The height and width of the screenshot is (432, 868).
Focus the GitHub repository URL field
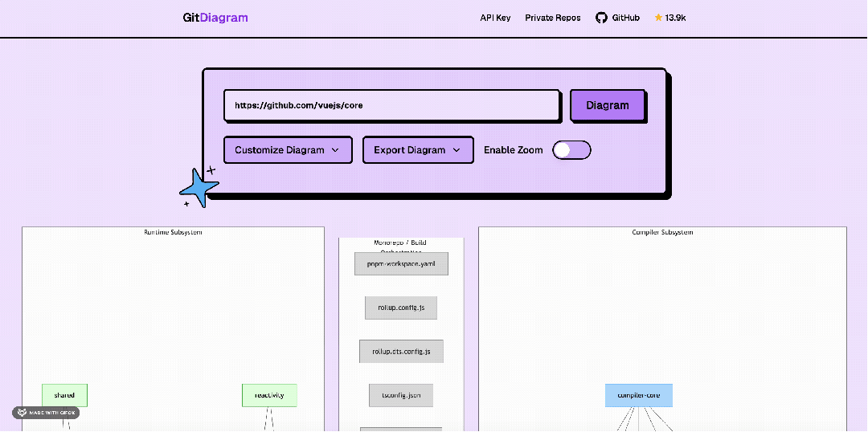click(x=392, y=105)
